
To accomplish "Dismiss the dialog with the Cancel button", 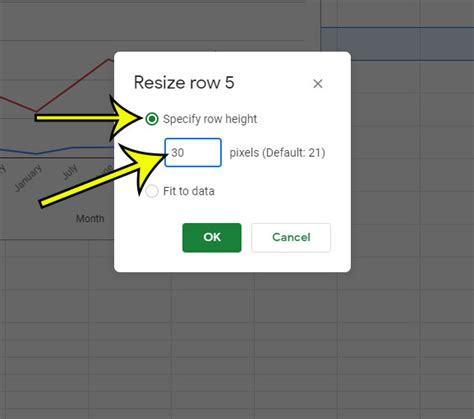I will point(291,237).
